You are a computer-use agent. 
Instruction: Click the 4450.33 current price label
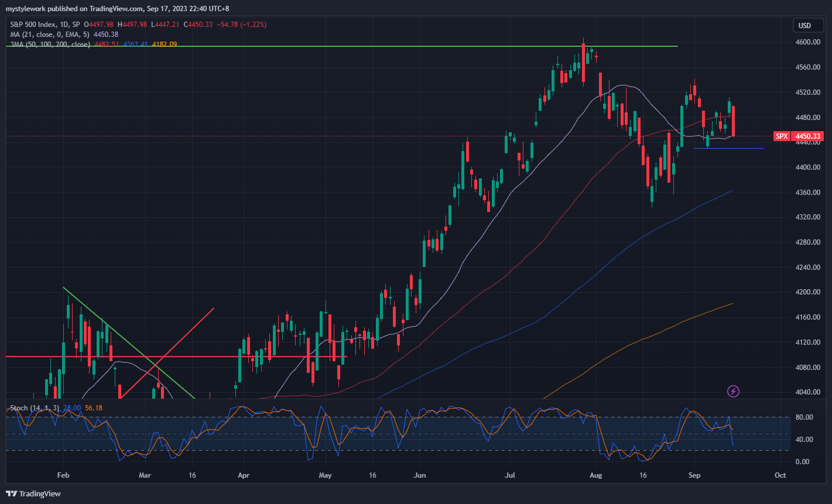pos(807,136)
